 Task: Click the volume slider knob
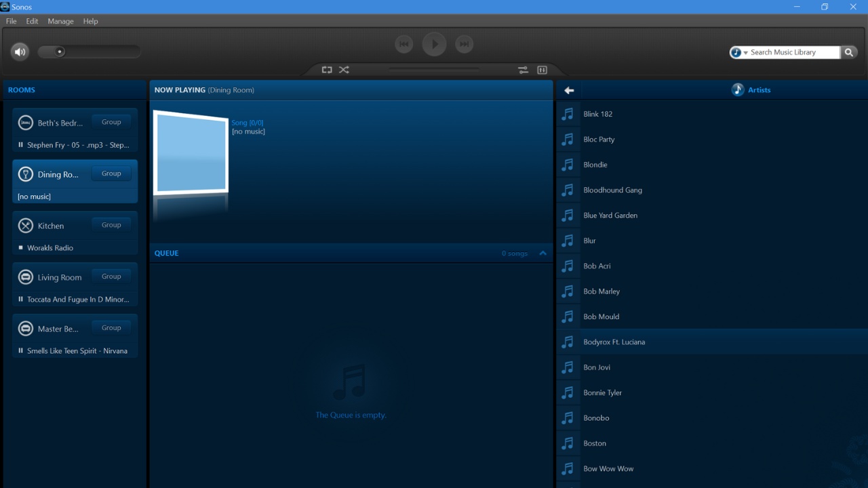(60, 52)
